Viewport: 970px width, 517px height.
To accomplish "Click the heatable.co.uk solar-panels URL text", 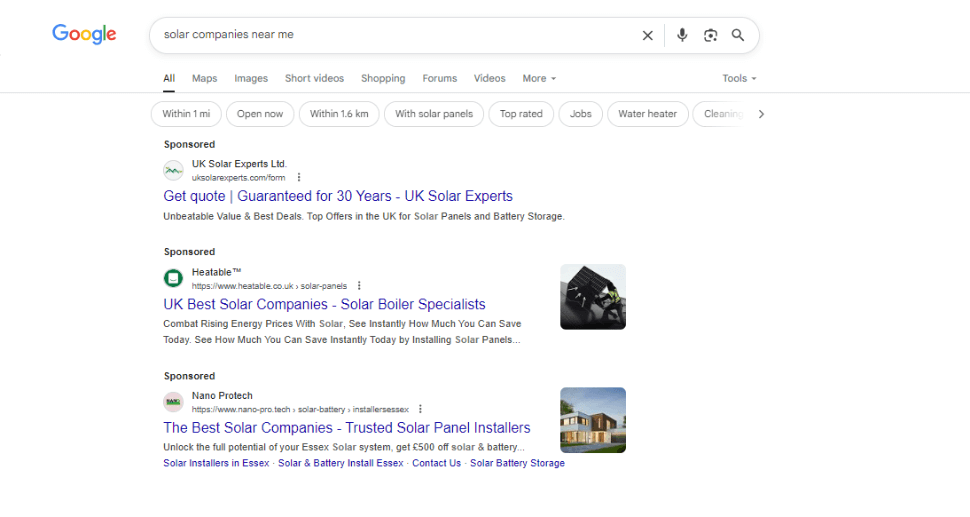I will click(269, 286).
